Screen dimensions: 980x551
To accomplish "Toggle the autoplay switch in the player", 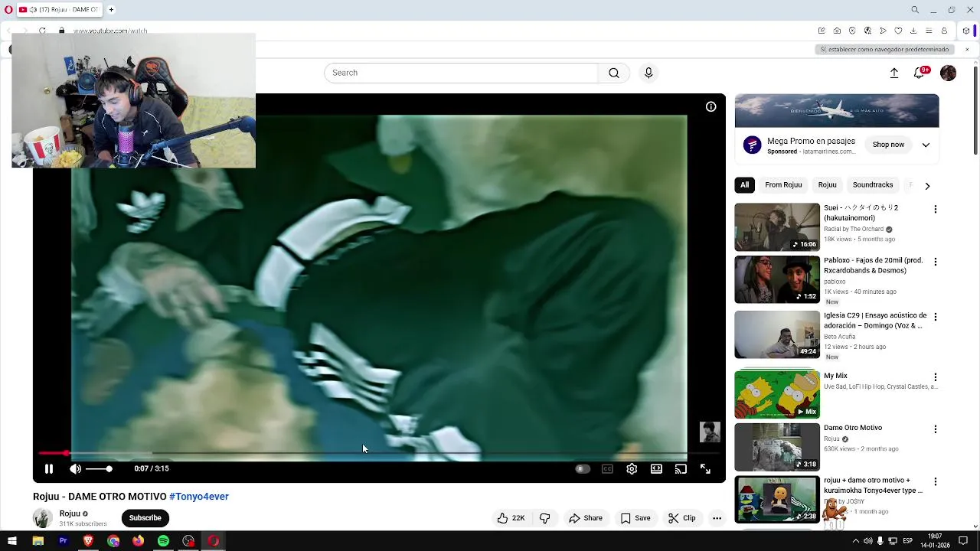I will point(582,468).
